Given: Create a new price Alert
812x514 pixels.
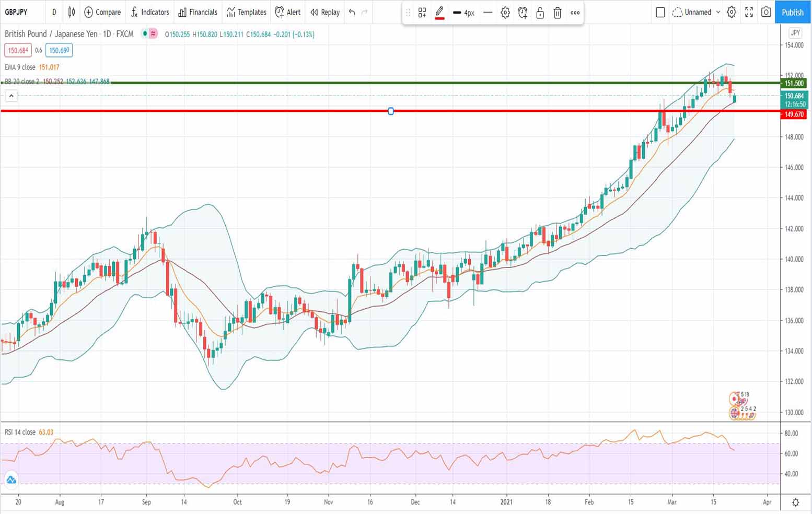Looking at the screenshot, I should click(x=287, y=12).
